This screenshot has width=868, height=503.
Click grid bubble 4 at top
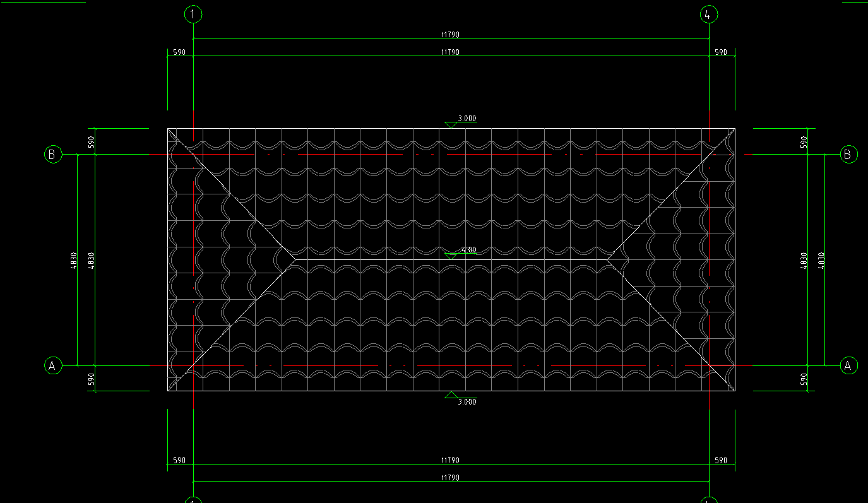(x=709, y=14)
